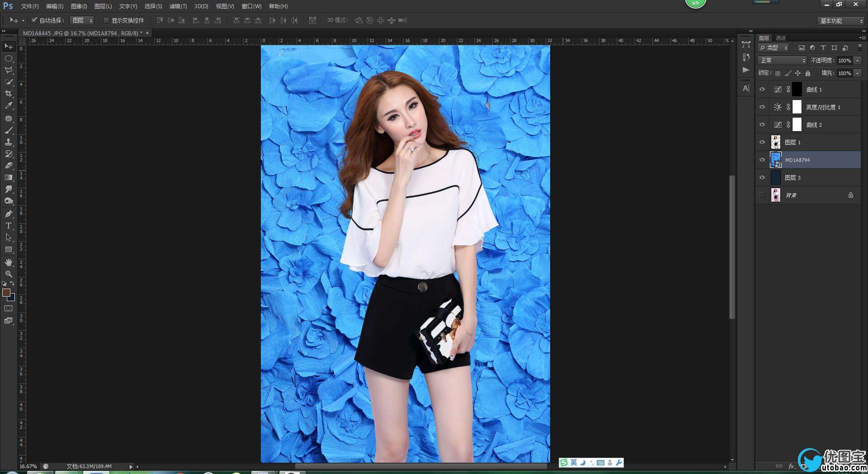Hide the MD1A8794 layer
Viewport: 868px width, 474px height.
pos(762,160)
